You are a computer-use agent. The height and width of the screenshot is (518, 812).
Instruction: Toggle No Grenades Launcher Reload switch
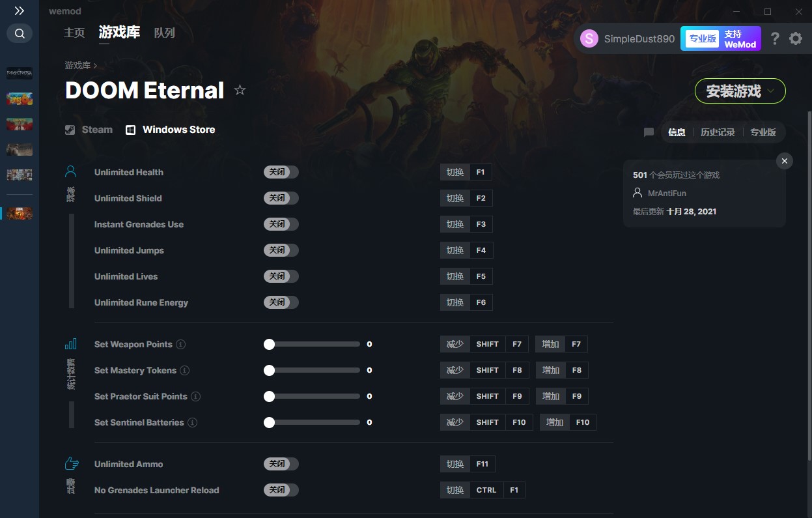pos(281,490)
